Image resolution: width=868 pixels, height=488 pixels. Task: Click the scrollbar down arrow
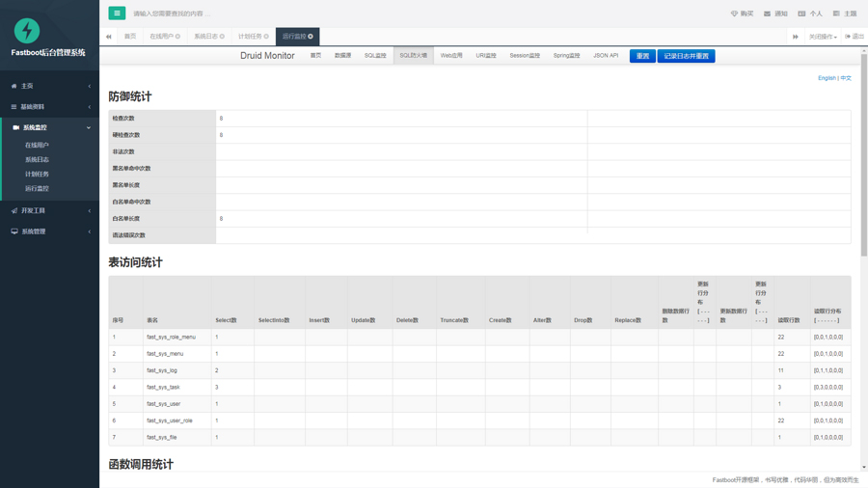pyautogui.click(x=863, y=468)
